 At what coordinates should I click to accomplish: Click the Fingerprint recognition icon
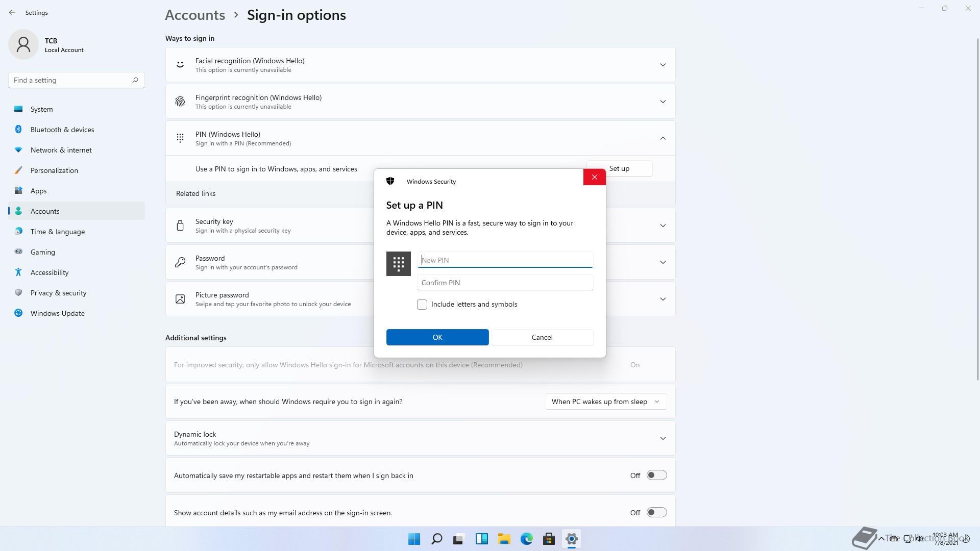pyautogui.click(x=180, y=102)
